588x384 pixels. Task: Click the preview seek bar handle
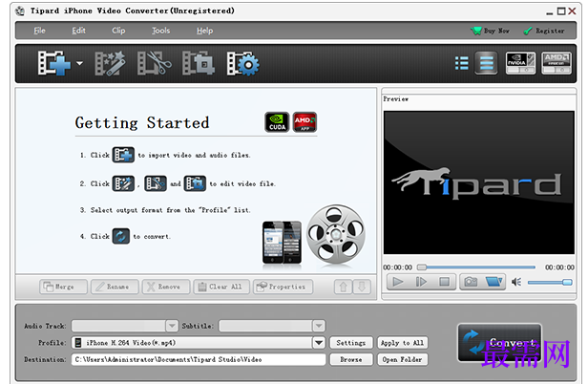(x=422, y=267)
